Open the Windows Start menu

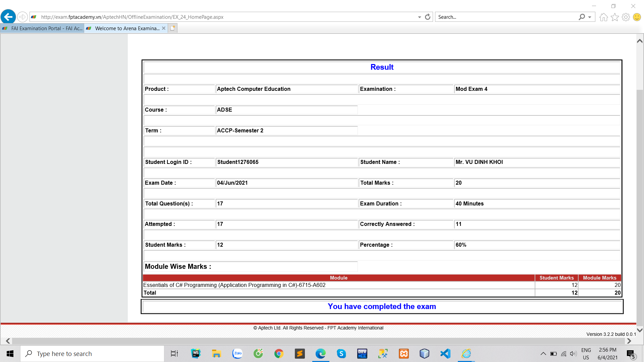coord(10,354)
